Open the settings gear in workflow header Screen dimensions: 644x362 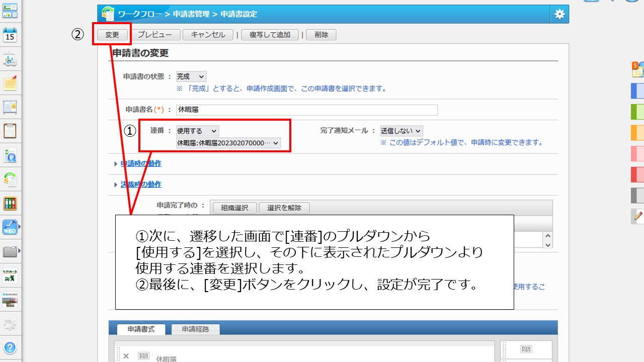(559, 14)
